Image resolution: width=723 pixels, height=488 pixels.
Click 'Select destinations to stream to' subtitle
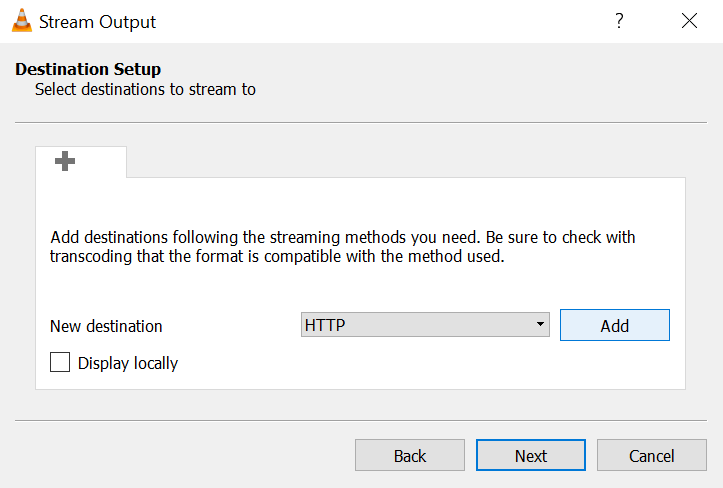coord(145,89)
